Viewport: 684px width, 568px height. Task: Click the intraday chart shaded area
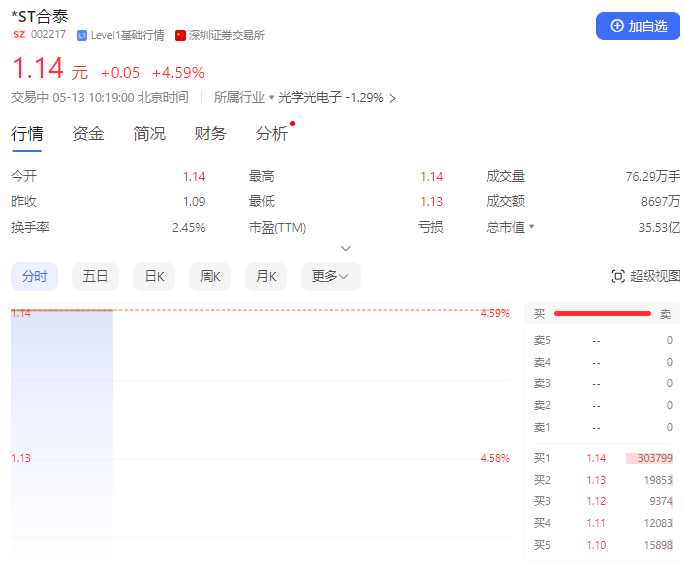(x=62, y=434)
